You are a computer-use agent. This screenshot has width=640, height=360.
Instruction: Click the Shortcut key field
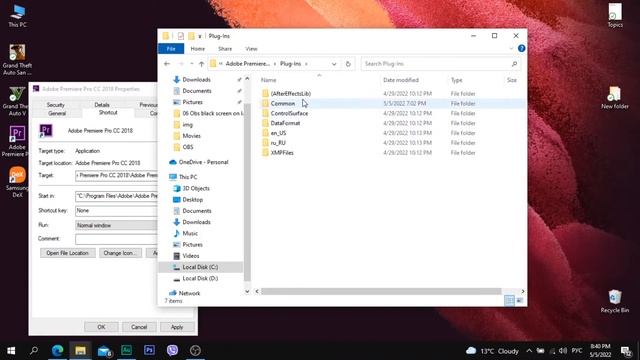click(116, 211)
